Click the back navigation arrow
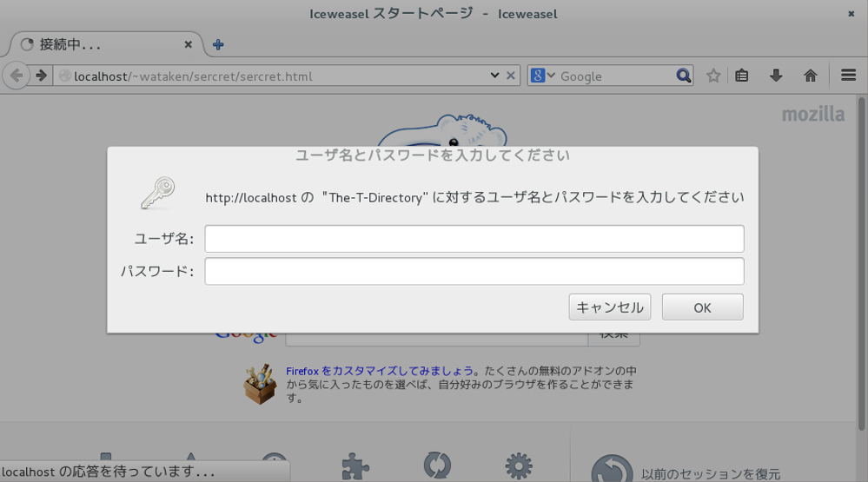This screenshot has width=868, height=482. 16,76
